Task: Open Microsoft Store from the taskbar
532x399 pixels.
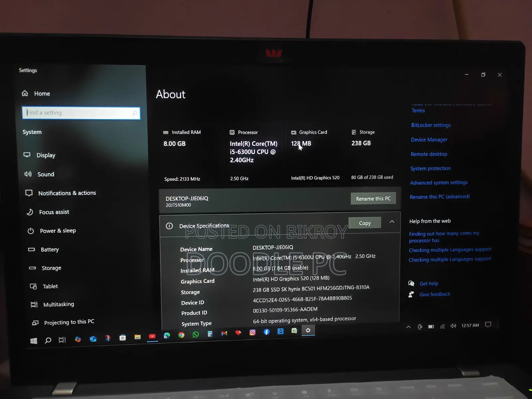Action: [123, 338]
